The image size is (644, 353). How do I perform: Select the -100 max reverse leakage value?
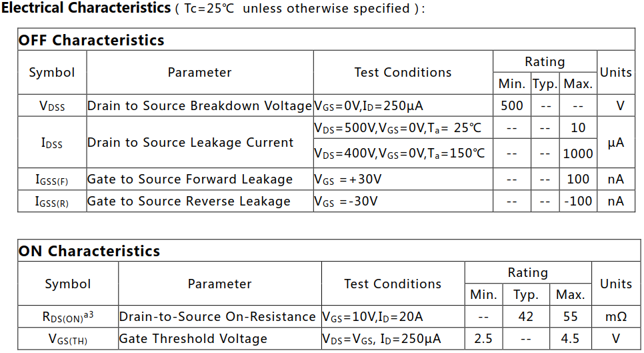(577, 201)
